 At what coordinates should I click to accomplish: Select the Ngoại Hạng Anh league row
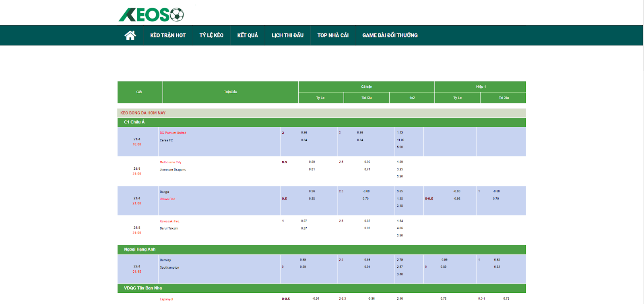pos(322,249)
